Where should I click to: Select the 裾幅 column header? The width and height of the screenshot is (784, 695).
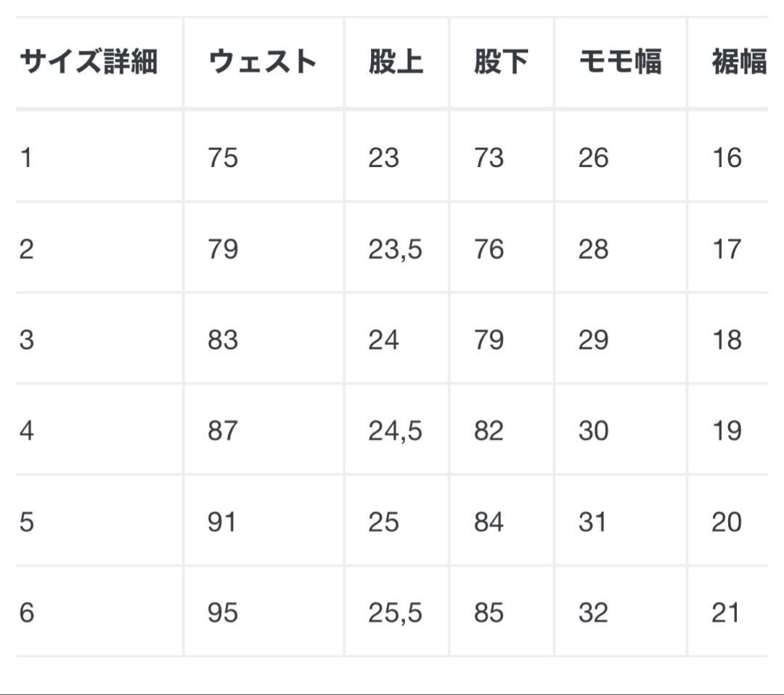(x=739, y=62)
